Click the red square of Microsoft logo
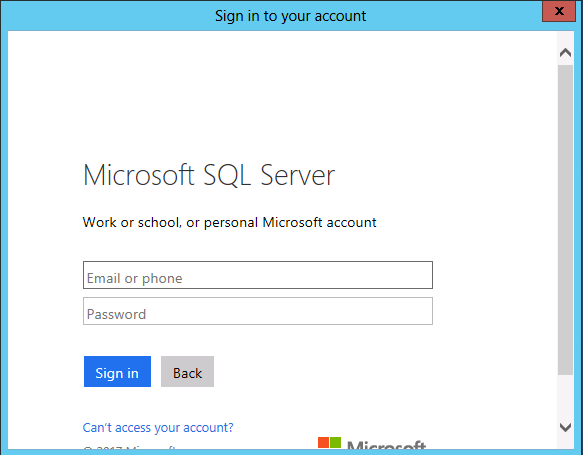583x455 pixels. (x=323, y=443)
